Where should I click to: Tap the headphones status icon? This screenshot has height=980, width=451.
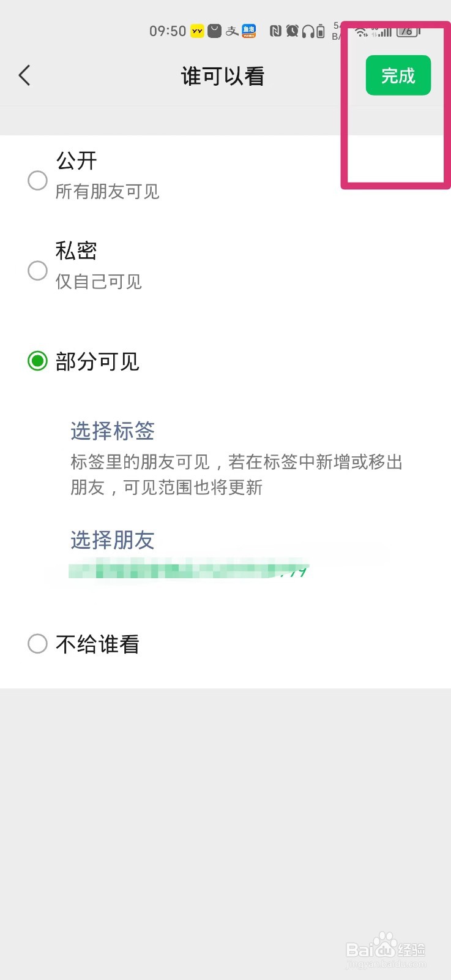[308, 31]
